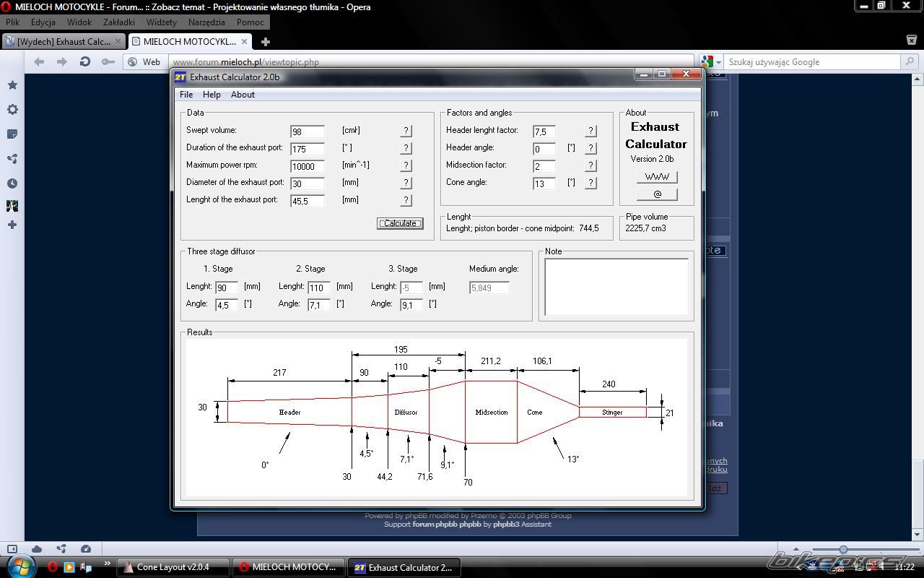
Task: Click the Google search engine icon
Action: pos(707,62)
